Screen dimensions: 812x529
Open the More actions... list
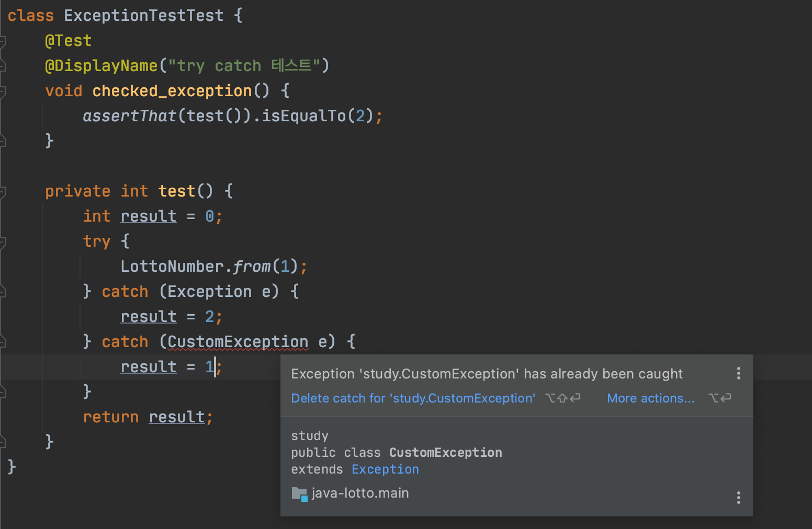(650, 398)
